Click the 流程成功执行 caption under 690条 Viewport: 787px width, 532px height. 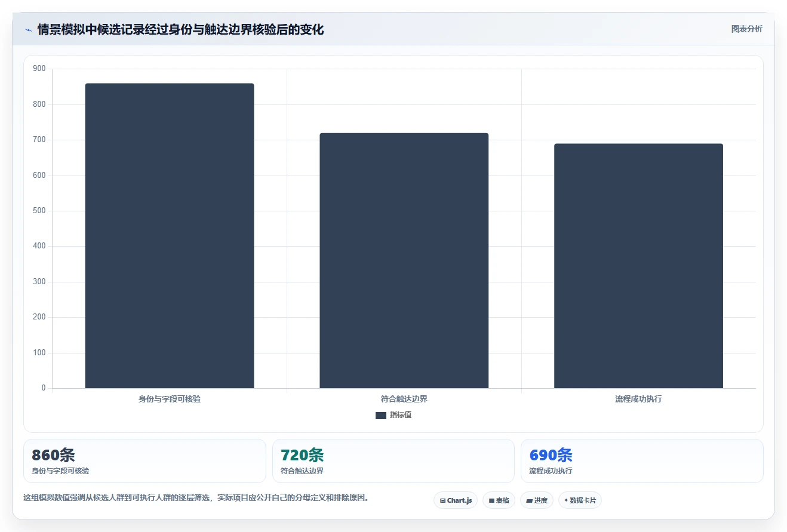click(x=551, y=471)
